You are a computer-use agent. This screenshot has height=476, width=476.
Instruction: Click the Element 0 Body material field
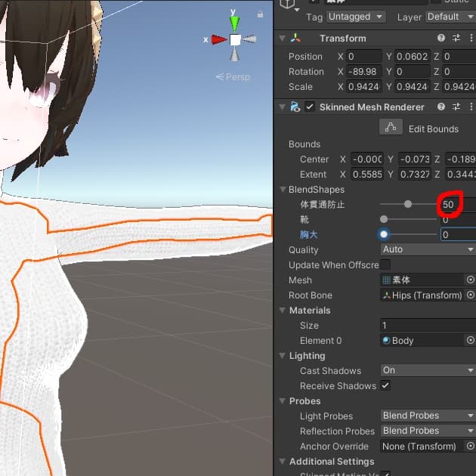[422, 341]
